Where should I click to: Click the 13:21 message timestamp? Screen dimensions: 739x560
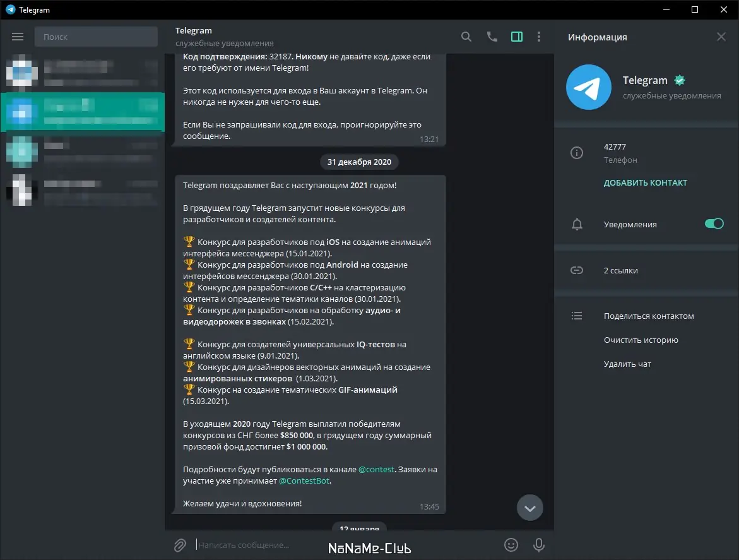tap(429, 140)
